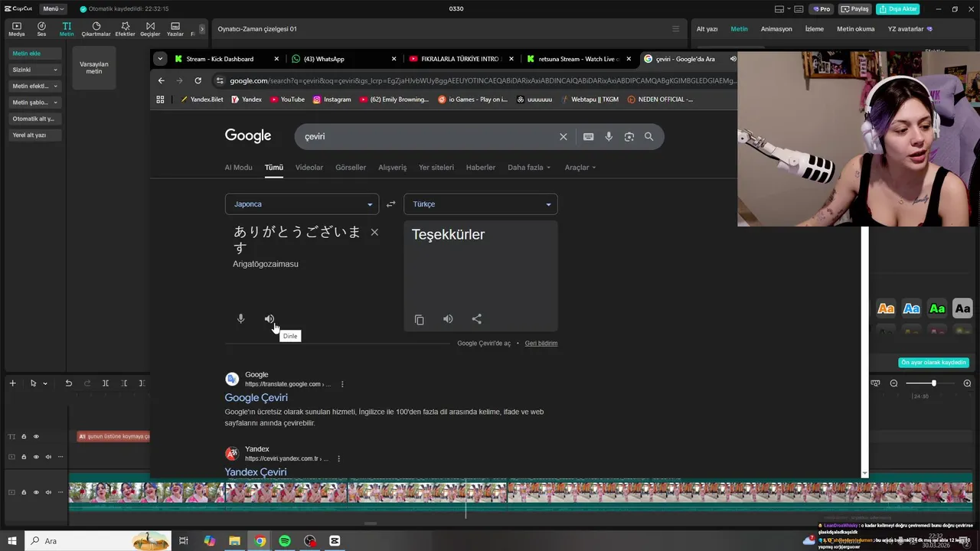
Task: Open the Japonca source language dropdown
Action: click(x=302, y=204)
